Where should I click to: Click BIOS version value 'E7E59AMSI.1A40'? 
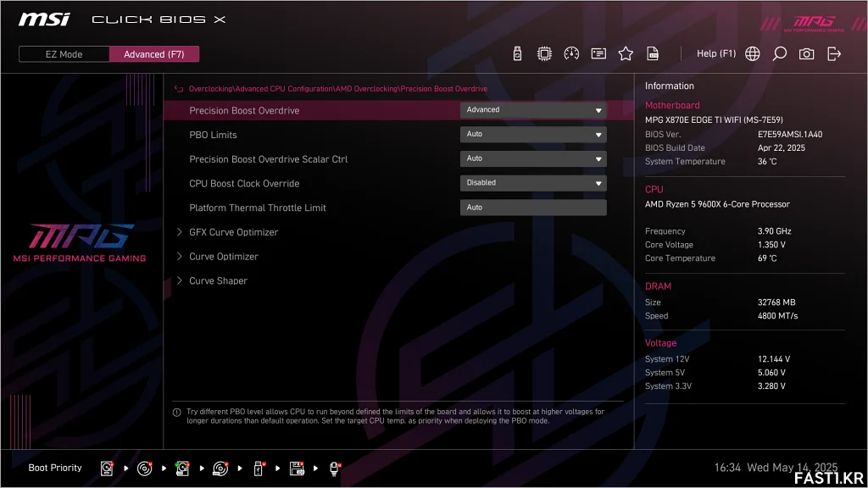pyautogui.click(x=790, y=135)
